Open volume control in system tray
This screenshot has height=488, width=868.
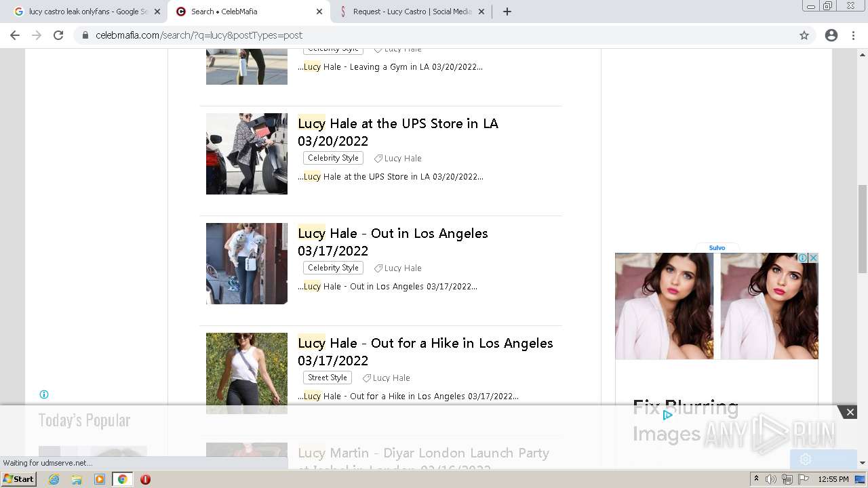coord(770,479)
